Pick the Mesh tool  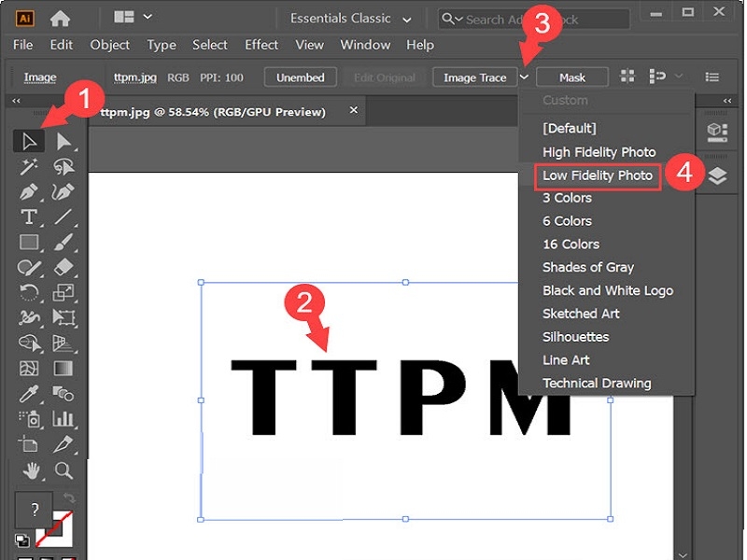click(29, 368)
